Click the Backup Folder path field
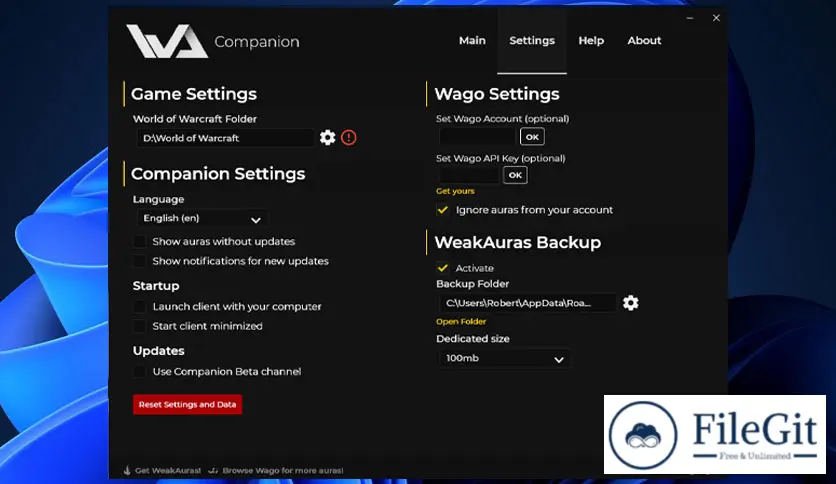The width and height of the screenshot is (836, 484). [x=528, y=303]
